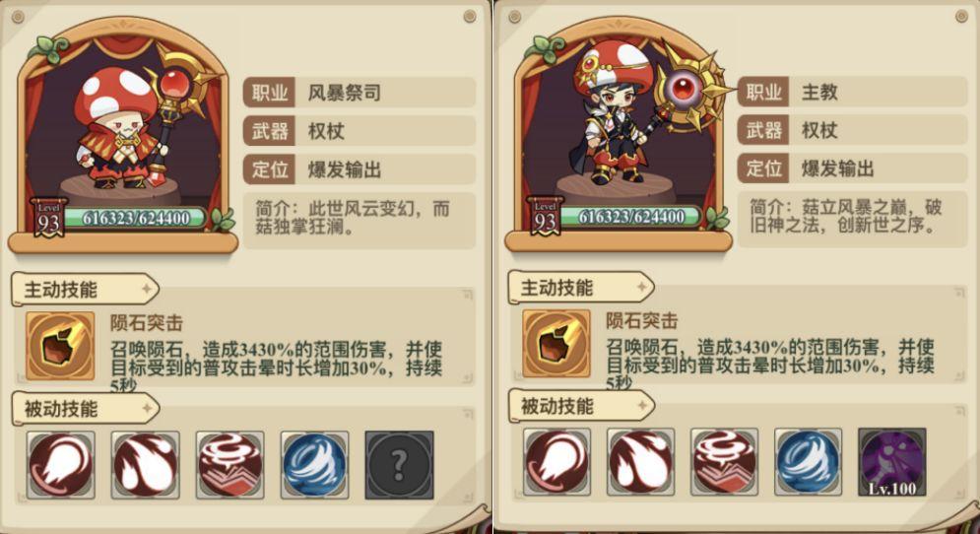The image size is (980, 534).
Task: Select meteor strike skill icon in left panel
Action: [60, 346]
